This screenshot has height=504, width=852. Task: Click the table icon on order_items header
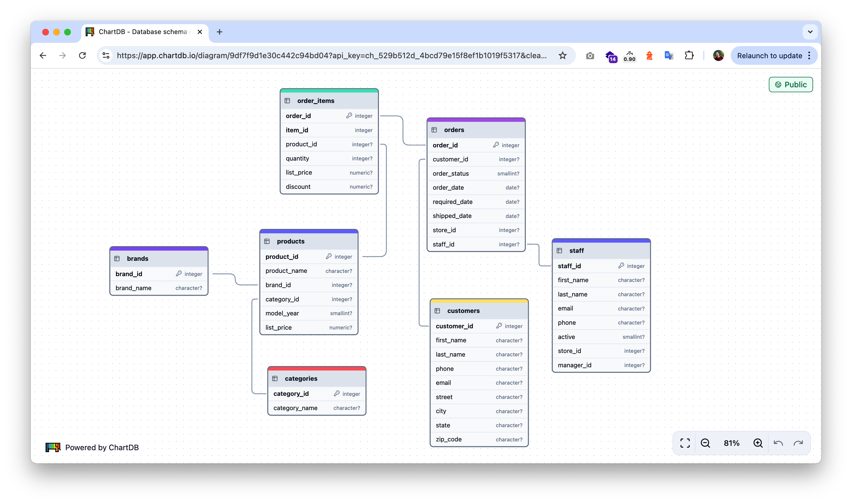[x=287, y=100]
